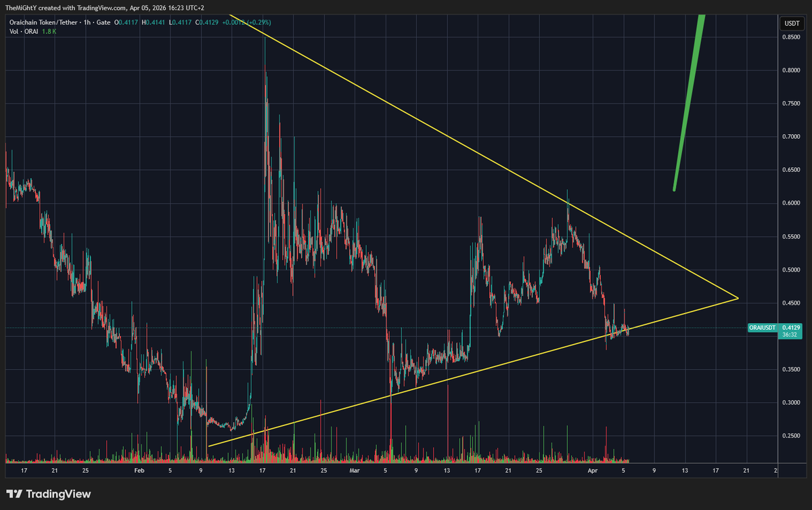Click the 0.4500 price axis label
Viewport: 812px width, 510px height.
[x=792, y=303]
